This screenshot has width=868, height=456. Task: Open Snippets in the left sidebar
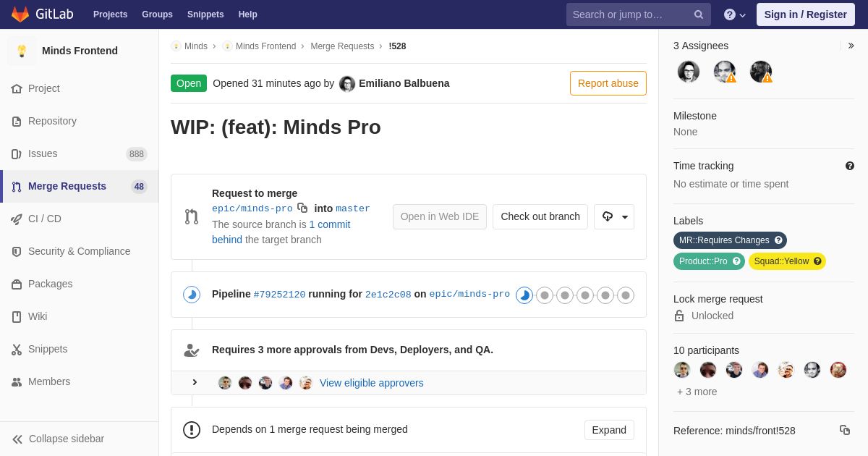(x=80, y=349)
